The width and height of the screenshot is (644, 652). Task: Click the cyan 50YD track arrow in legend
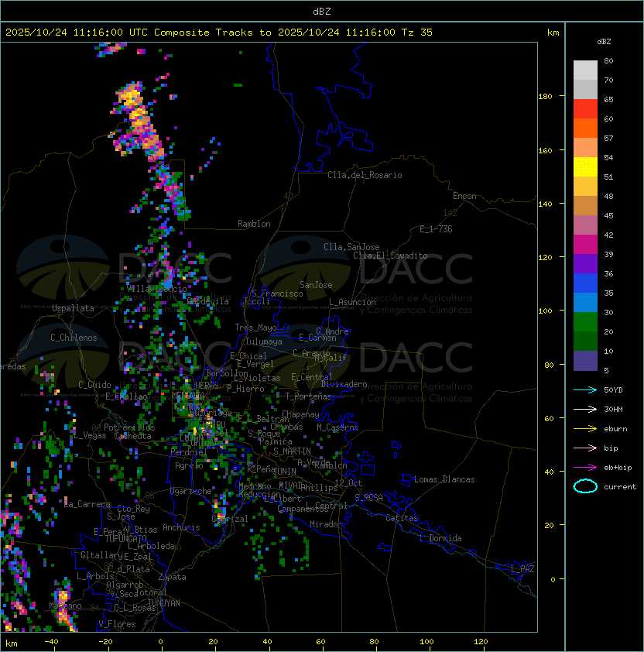click(x=585, y=389)
